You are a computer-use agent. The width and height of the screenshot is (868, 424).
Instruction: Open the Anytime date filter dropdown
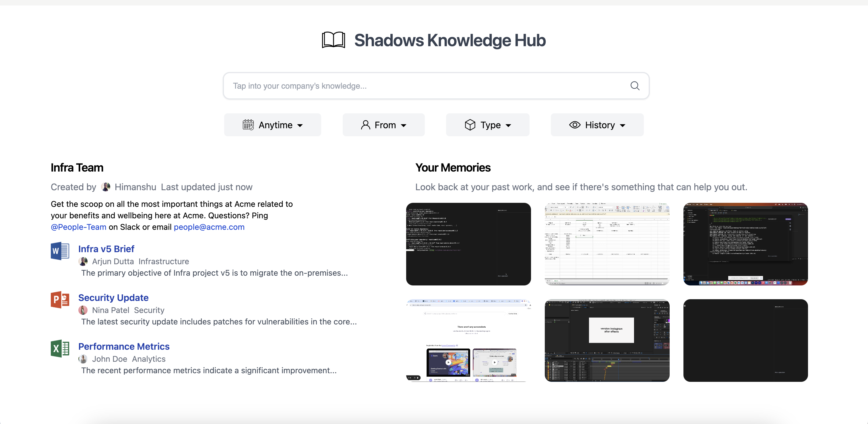point(272,124)
